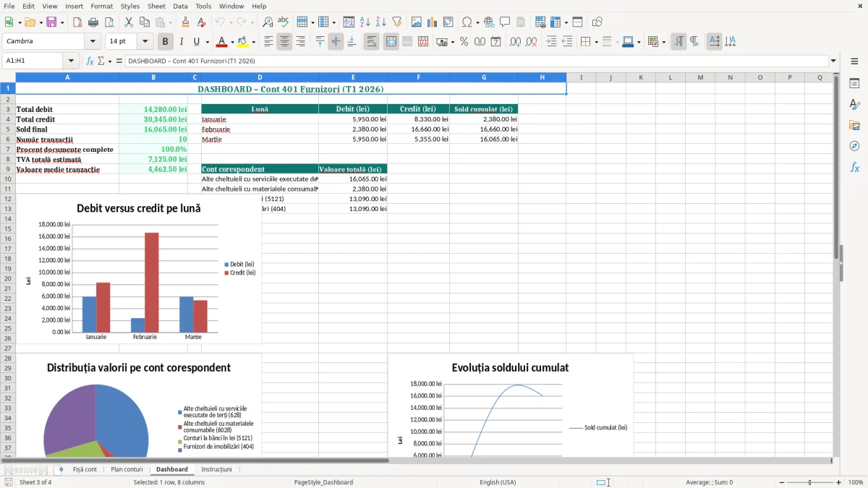This screenshot has height=488, width=868.
Task: Switch to the Fișă cont sheet tab
Action: 85,469
